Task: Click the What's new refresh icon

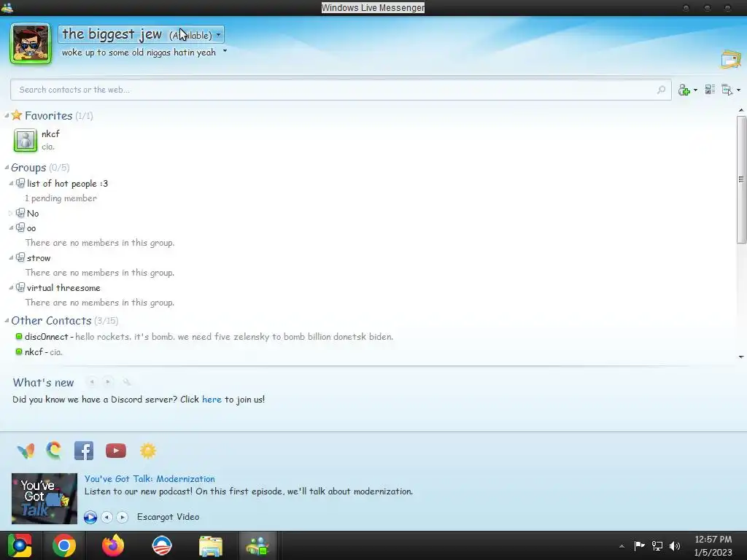Action: point(126,382)
